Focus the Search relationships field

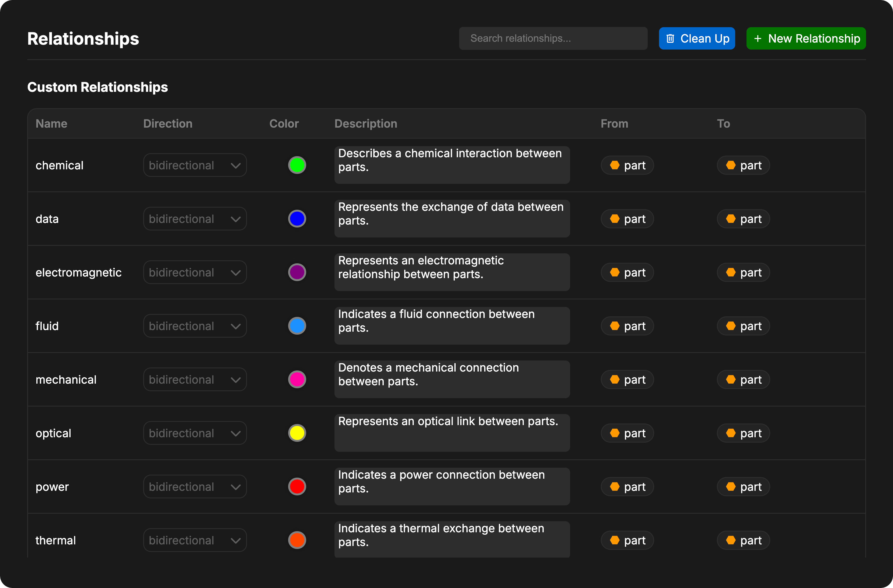[553, 38]
